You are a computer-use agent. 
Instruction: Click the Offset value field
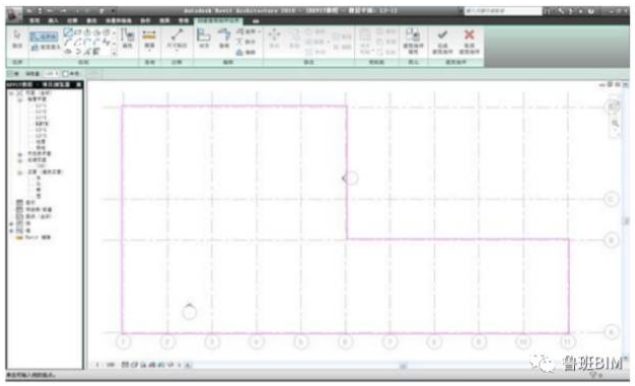51,74
